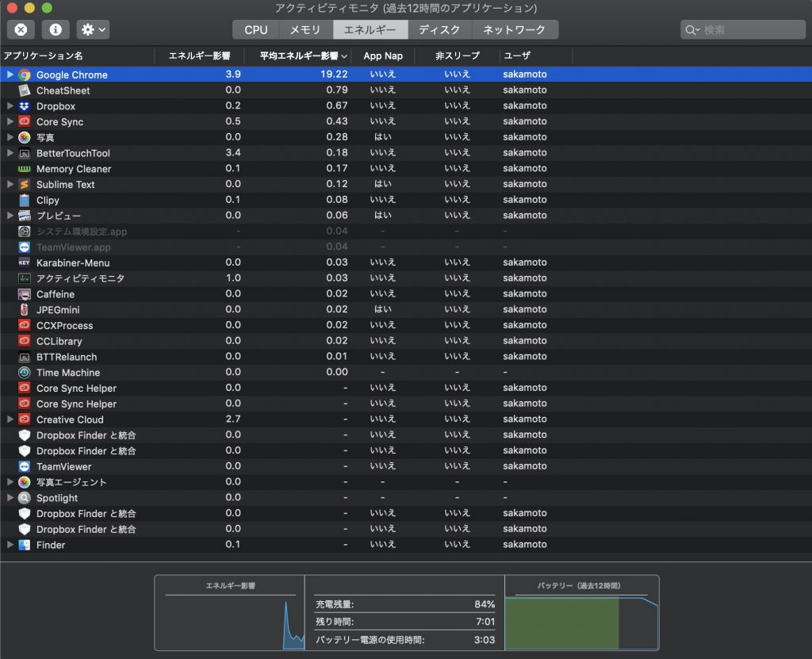This screenshot has height=659, width=812.
Task: Expand the BetterTouchTool process group
Action: [10, 153]
